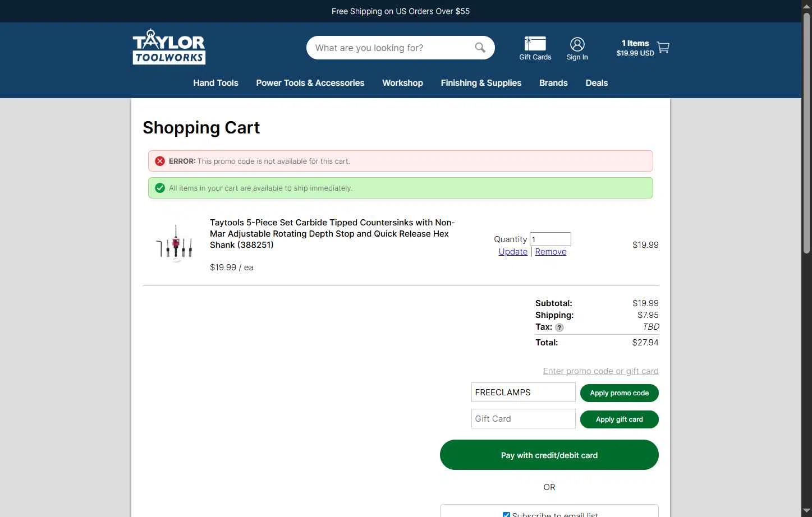Open the shopping cart icon

pyautogui.click(x=663, y=48)
